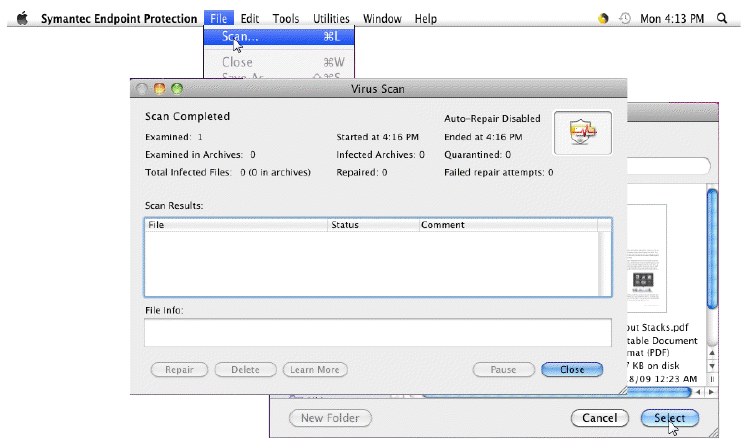Click the 'Repaired: 0' text
The image size is (742, 446).
[362, 172]
